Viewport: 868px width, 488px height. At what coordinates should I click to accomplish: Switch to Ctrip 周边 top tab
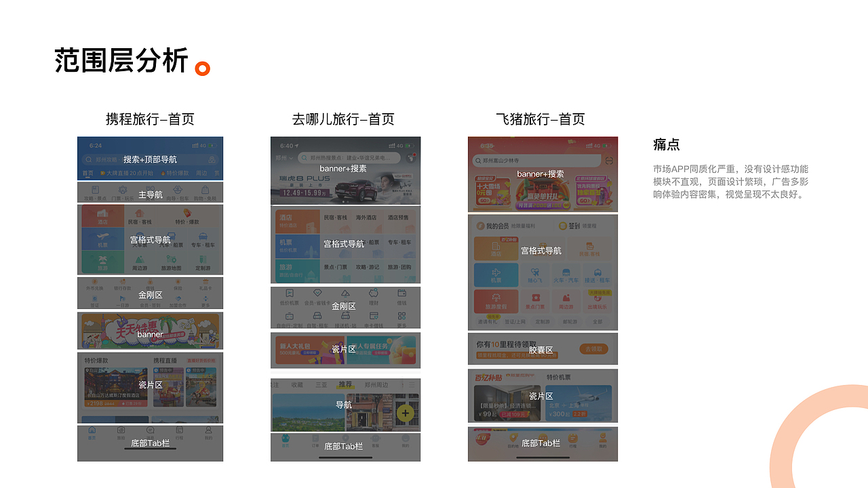[x=201, y=174]
